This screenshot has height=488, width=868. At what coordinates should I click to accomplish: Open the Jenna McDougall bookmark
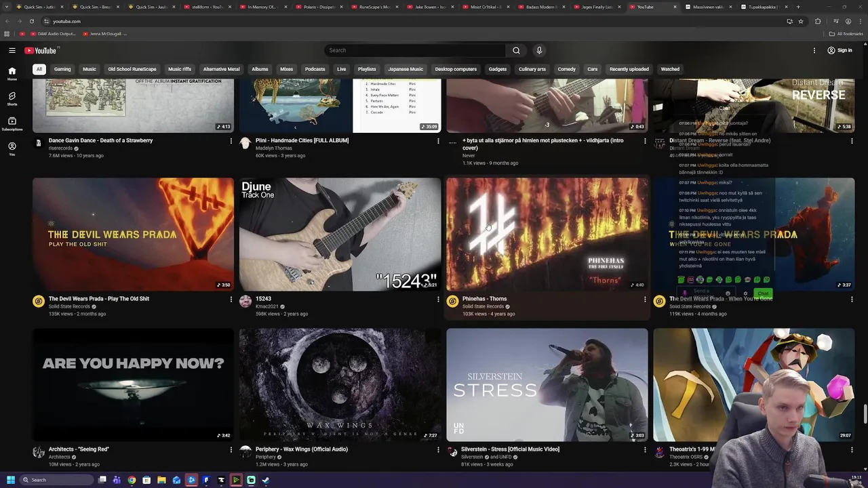point(104,33)
